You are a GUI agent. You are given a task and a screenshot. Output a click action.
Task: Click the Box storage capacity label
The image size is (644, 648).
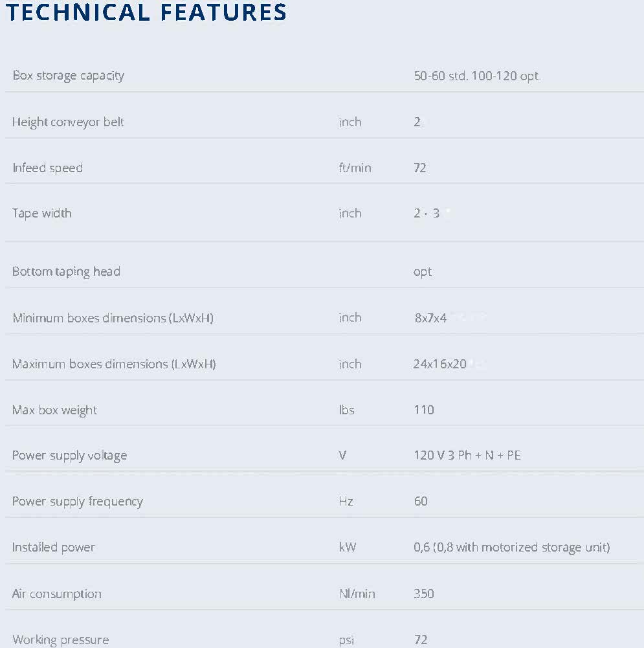click(x=68, y=76)
